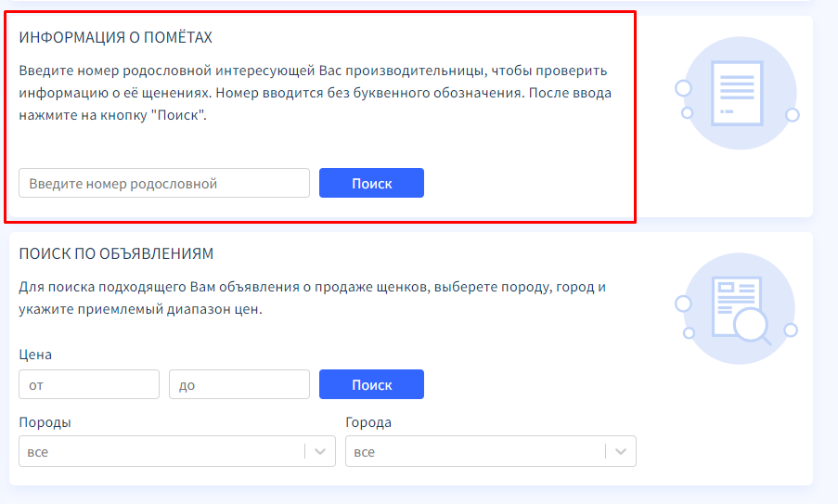This screenshot has width=838, height=504.
Task: Click the pedigree number instruction paragraph
Action: (314, 93)
